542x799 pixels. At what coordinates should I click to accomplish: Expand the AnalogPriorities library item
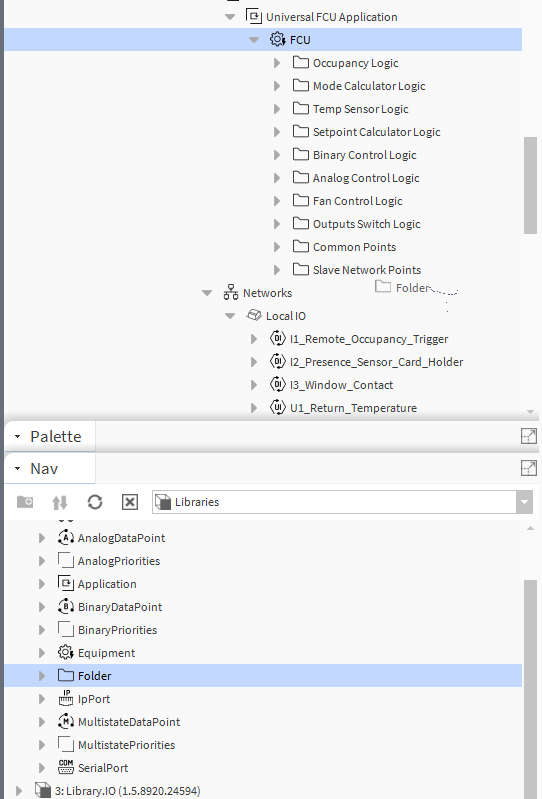pyautogui.click(x=42, y=561)
